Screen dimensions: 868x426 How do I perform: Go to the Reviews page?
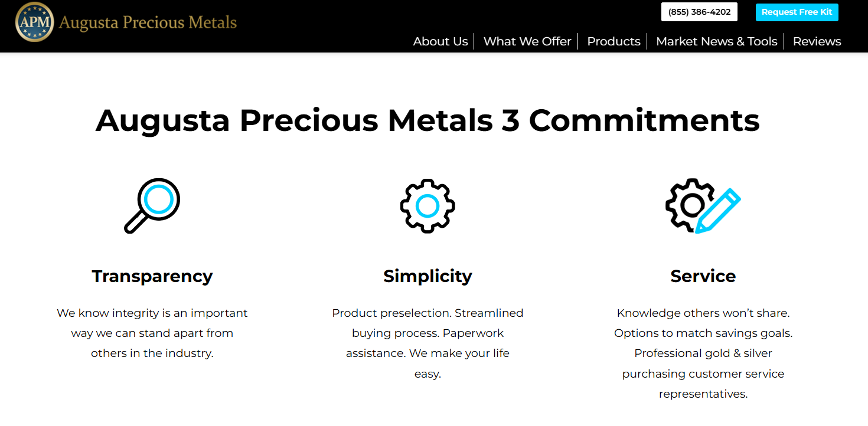click(817, 41)
